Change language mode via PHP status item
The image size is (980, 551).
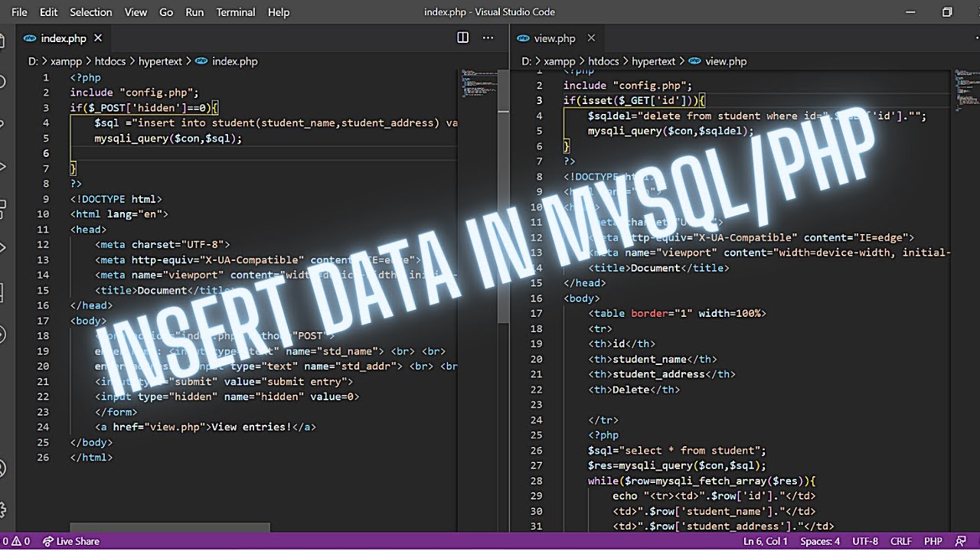point(933,541)
